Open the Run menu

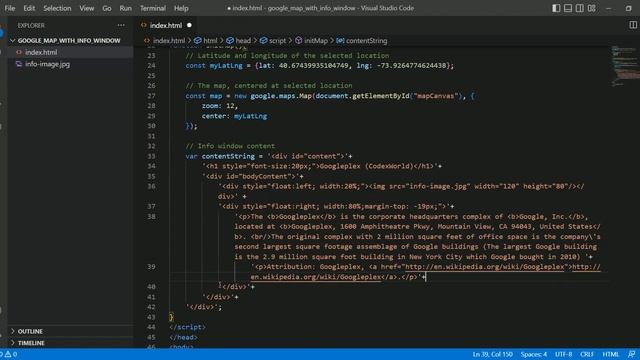pyautogui.click(x=125, y=8)
